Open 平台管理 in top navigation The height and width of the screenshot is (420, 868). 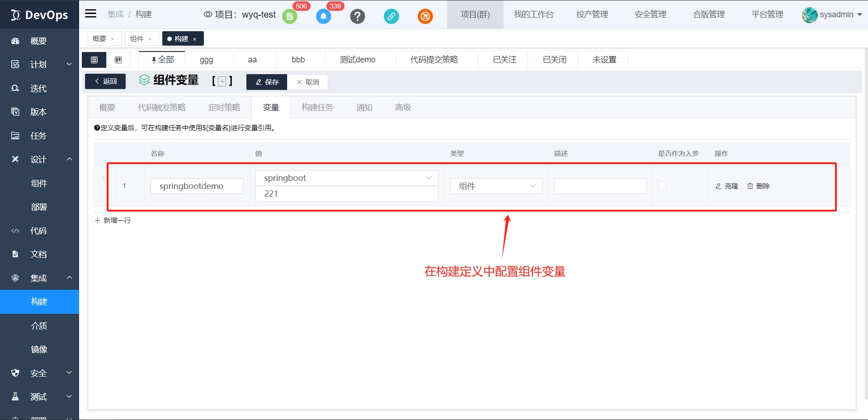coord(767,14)
